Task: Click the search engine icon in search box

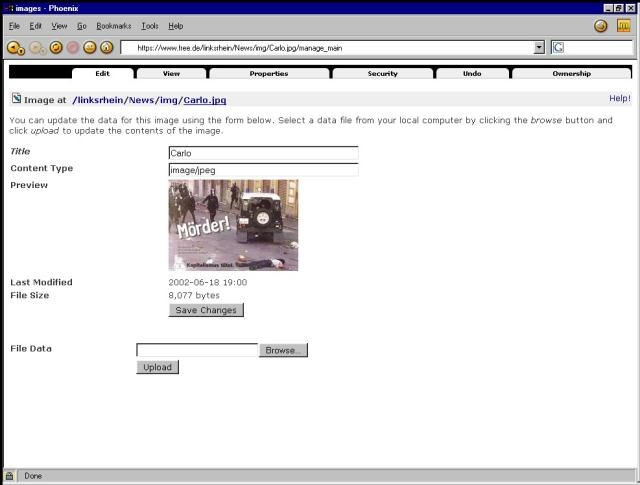Action: tap(558, 47)
